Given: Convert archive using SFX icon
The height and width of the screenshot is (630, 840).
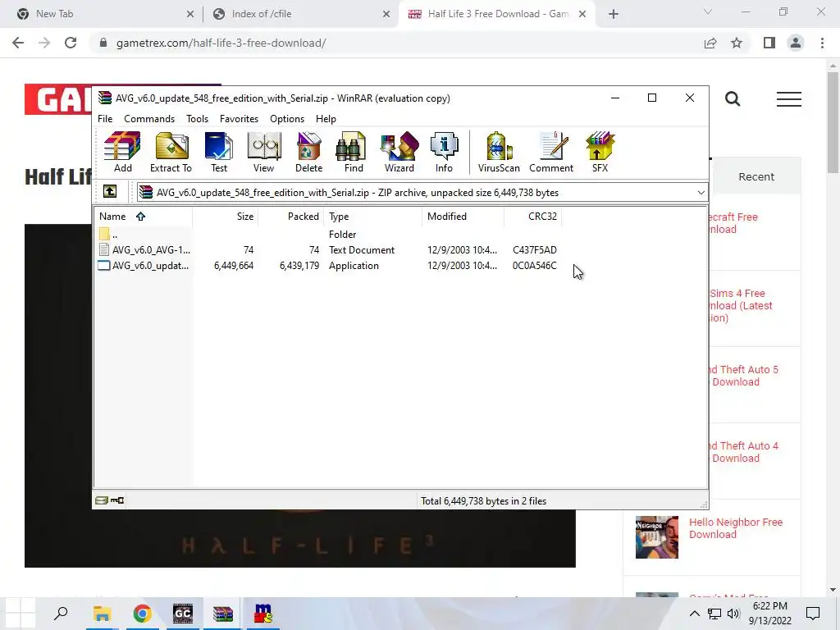Looking at the screenshot, I should (600, 152).
